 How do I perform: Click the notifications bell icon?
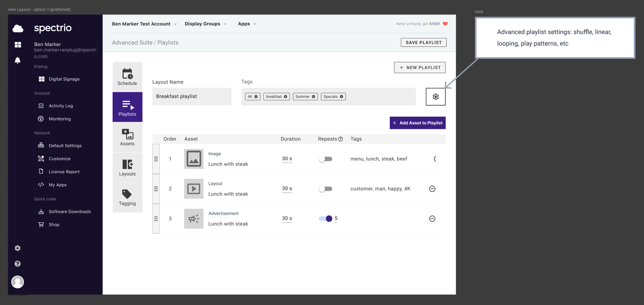click(x=17, y=60)
